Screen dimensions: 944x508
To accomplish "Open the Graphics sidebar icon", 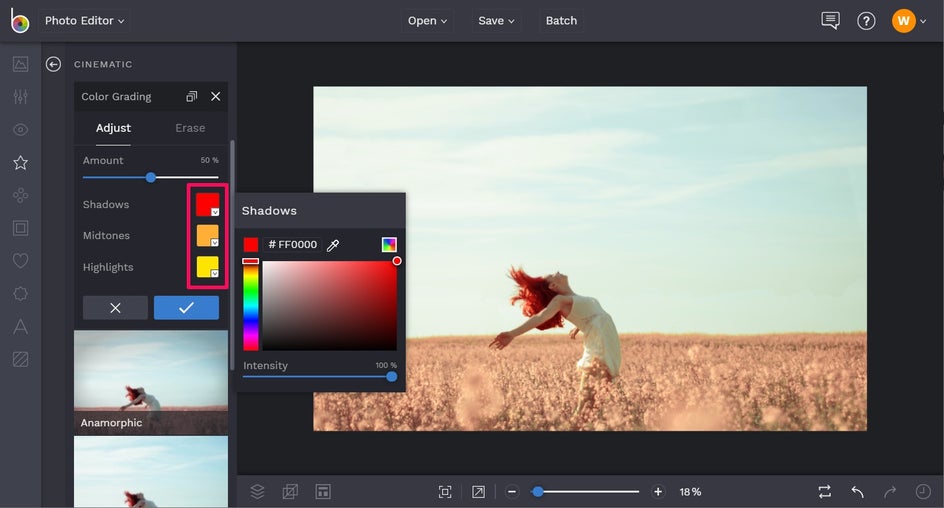I will 20,294.
